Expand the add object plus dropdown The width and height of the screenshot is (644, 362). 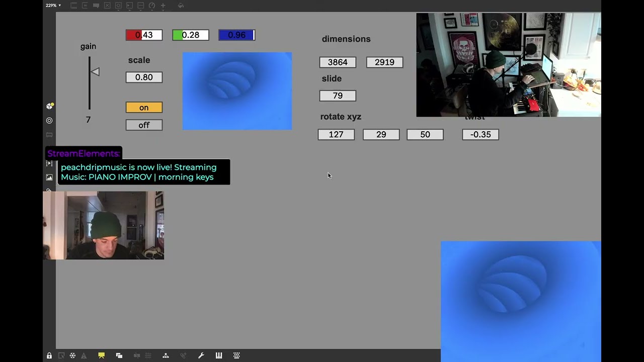163,6
